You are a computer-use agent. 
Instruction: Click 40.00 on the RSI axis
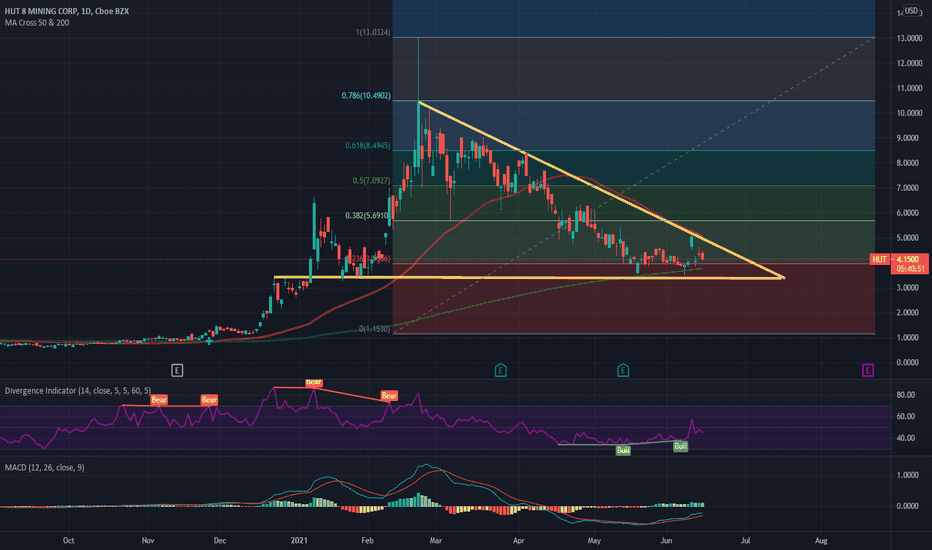pos(905,438)
